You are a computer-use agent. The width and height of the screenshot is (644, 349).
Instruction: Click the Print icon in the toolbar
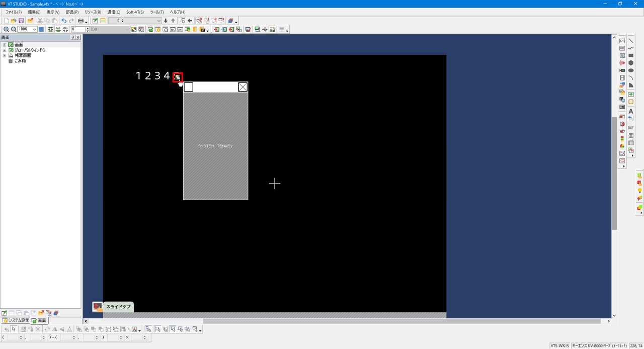point(80,21)
